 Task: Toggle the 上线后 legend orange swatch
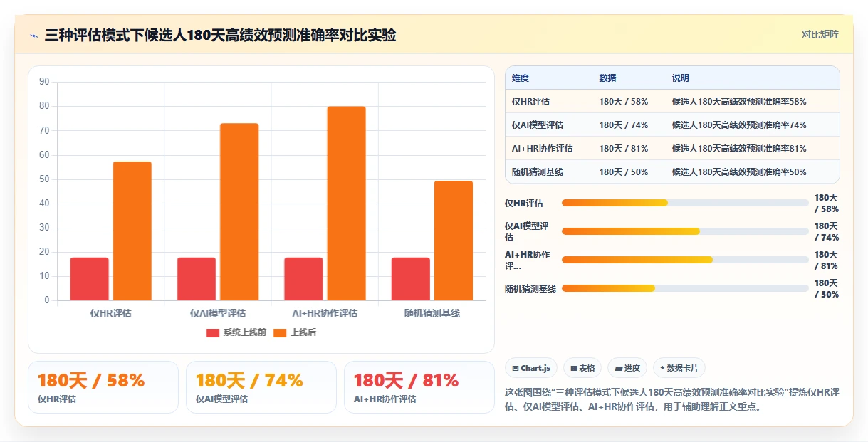tap(280, 332)
